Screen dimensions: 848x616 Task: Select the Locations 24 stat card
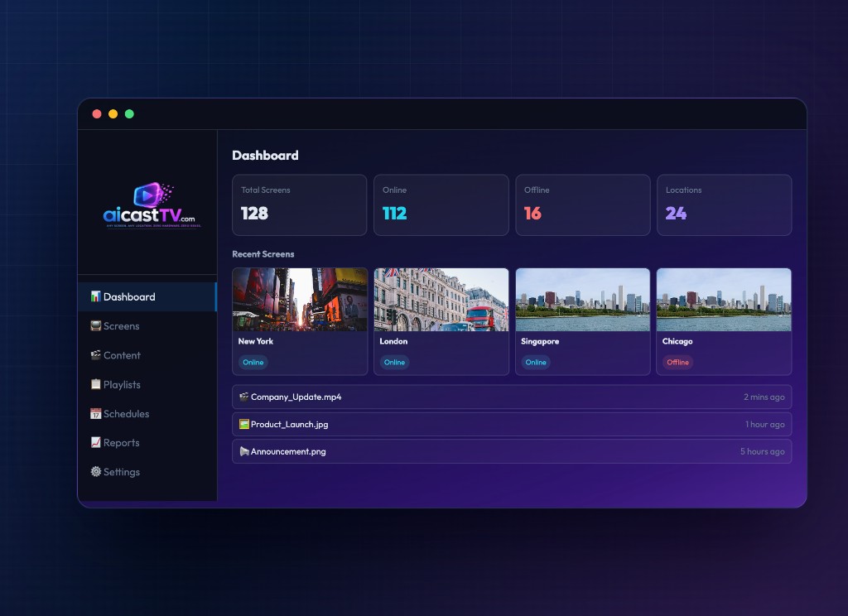click(x=724, y=205)
